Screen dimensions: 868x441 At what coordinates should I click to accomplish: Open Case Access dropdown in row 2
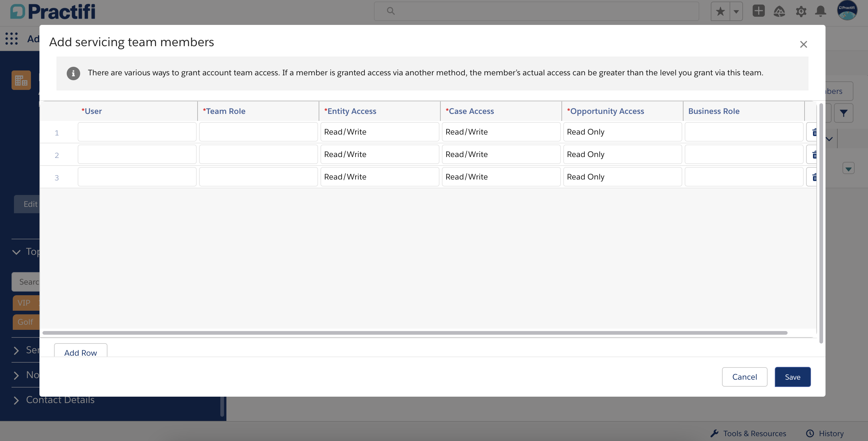[x=501, y=154]
